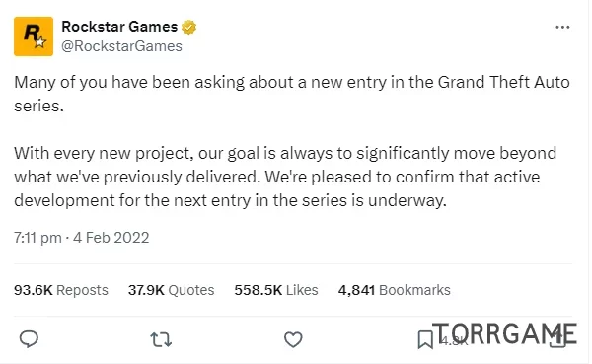The height and width of the screenshot is (364, 592).
Task: Click the 4 Feb 2022 date
Action: [111, 238]
